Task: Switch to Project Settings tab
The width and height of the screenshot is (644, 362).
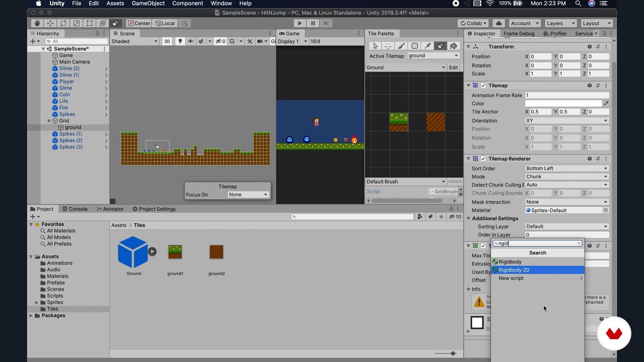Action: tap(154, 209)
